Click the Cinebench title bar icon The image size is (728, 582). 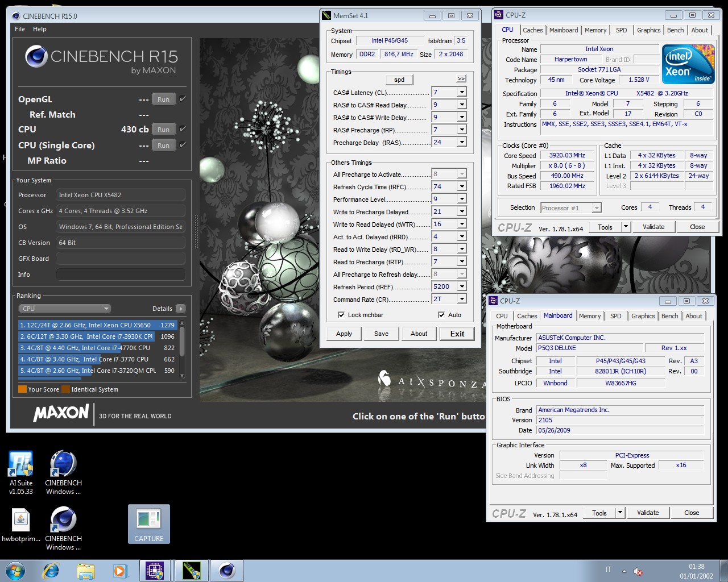tap(16, 16)
